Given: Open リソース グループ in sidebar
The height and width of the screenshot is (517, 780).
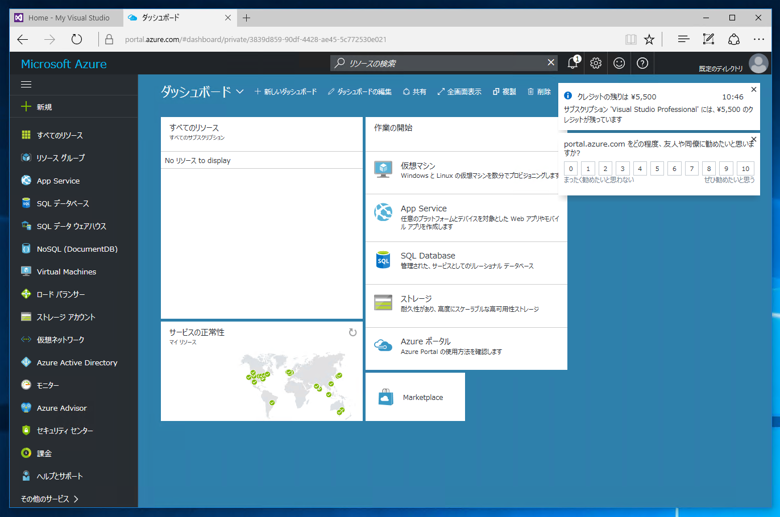Looking at the screenshot, I should point(60,158).
